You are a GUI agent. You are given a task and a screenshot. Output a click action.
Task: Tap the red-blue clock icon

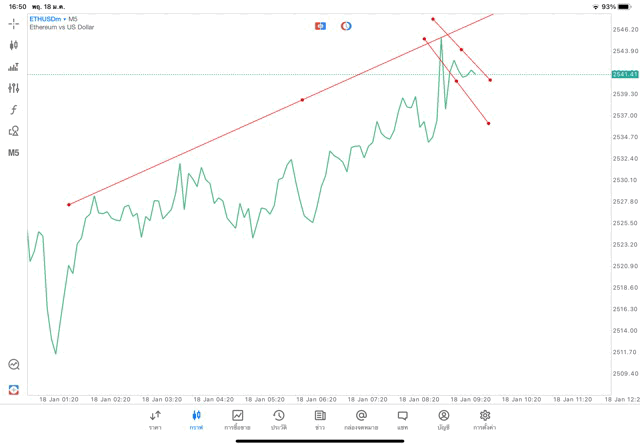[346, 25]
